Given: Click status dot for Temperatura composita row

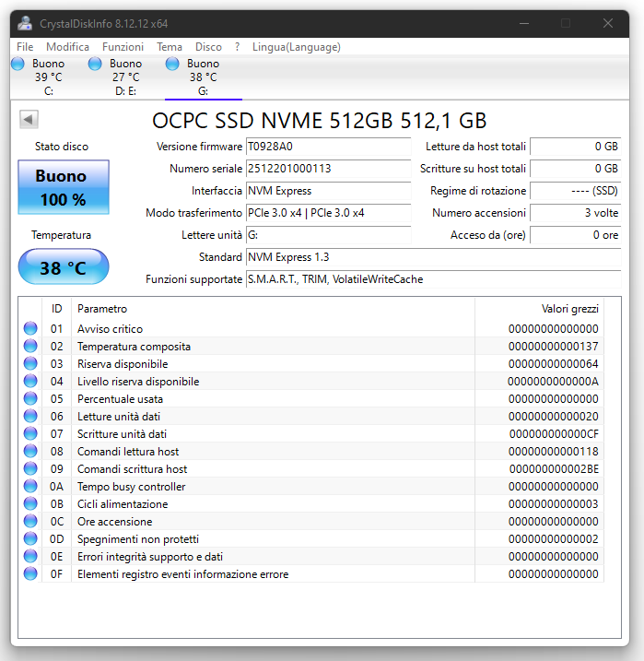Looking at the screenshot, I should (30, 346).
